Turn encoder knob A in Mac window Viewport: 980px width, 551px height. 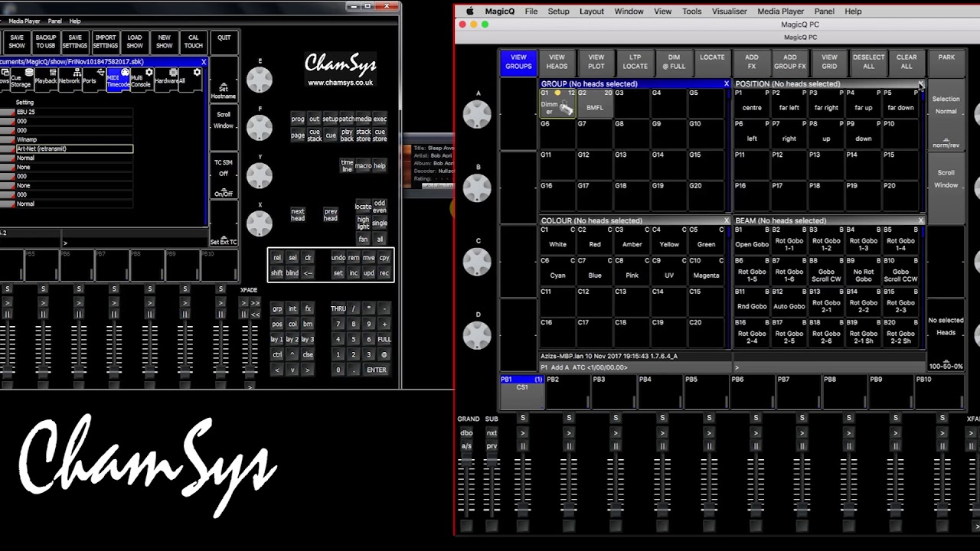[x=477, y=114]
